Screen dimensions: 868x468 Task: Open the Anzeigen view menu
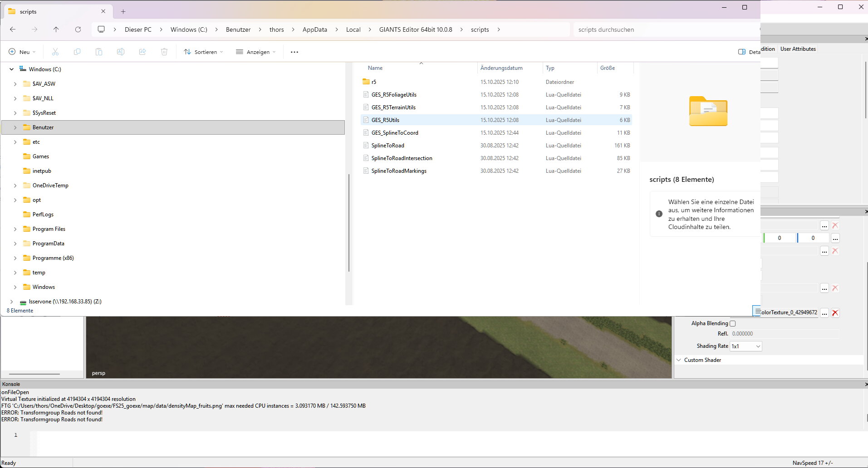pos(256,52)
